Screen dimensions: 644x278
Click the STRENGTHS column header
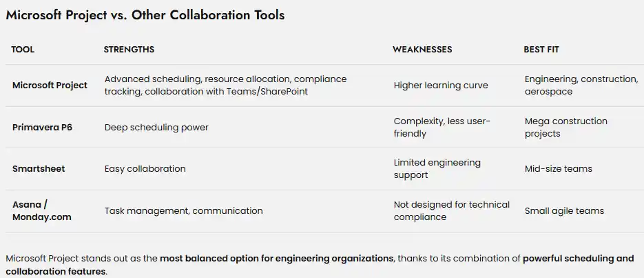(x=129, y=50)
